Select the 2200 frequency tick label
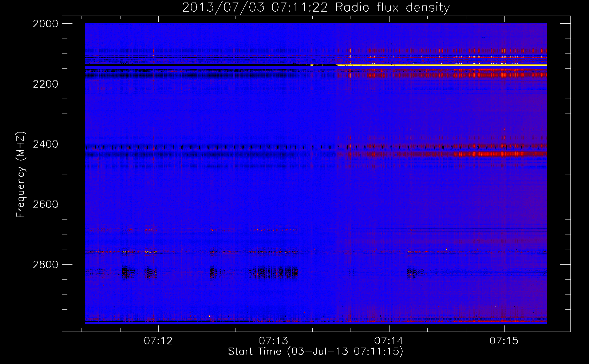This screenshot has height=364, width=589. [x=46, y=84]
